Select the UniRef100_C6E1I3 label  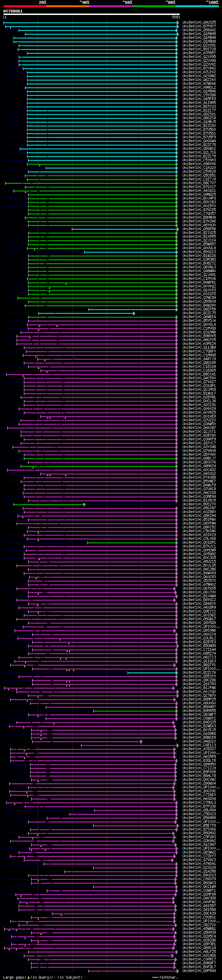tap(199, 745)
